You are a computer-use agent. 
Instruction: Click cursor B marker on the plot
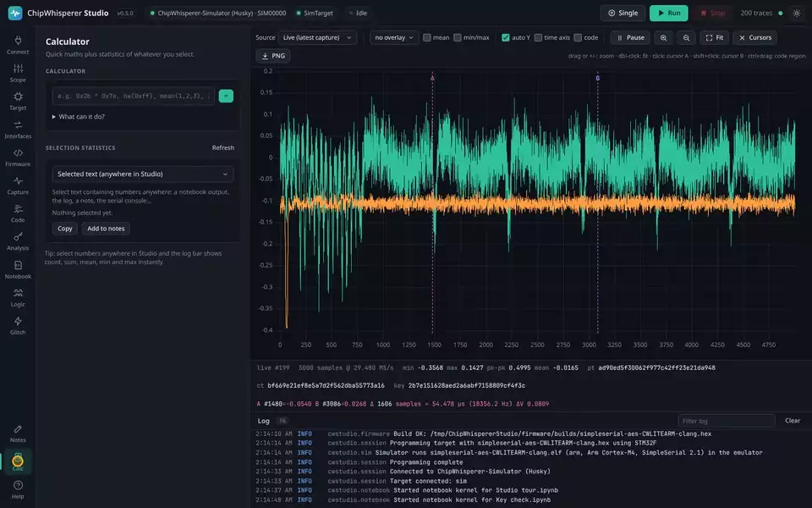(x=598, y=78)
